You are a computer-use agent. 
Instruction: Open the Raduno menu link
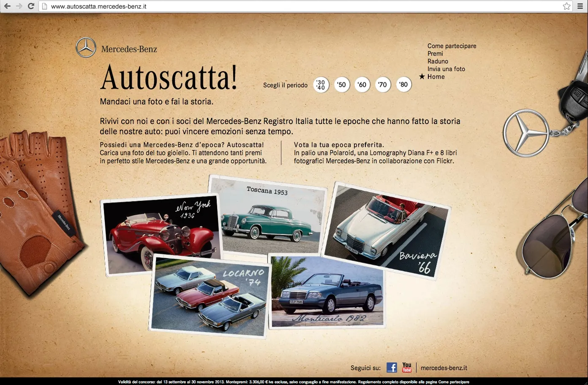tap(438, 61)
